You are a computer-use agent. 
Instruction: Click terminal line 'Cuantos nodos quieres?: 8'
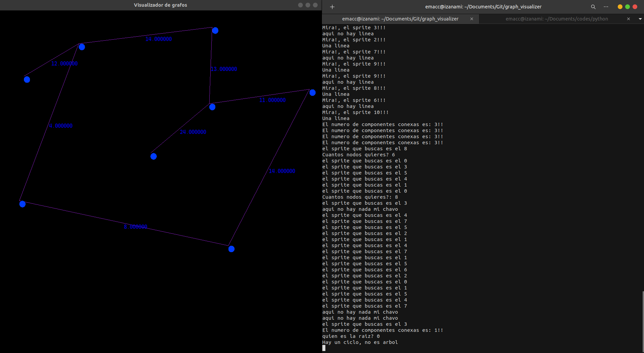coord(360,197)
